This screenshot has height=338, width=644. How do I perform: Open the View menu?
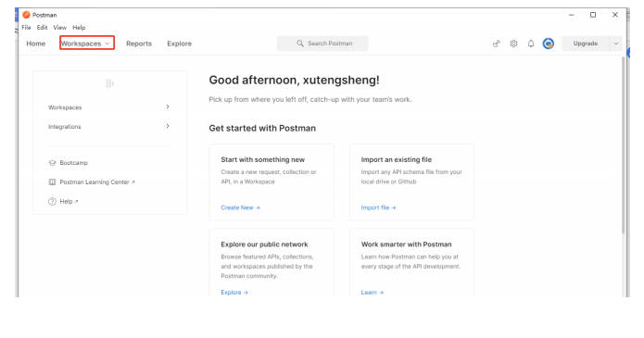coord(59,28)
